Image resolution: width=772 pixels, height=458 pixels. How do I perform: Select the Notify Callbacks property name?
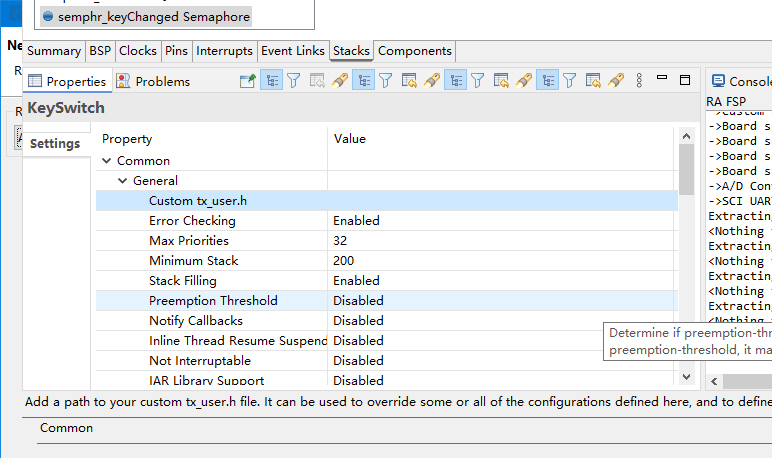click(196, 321)
